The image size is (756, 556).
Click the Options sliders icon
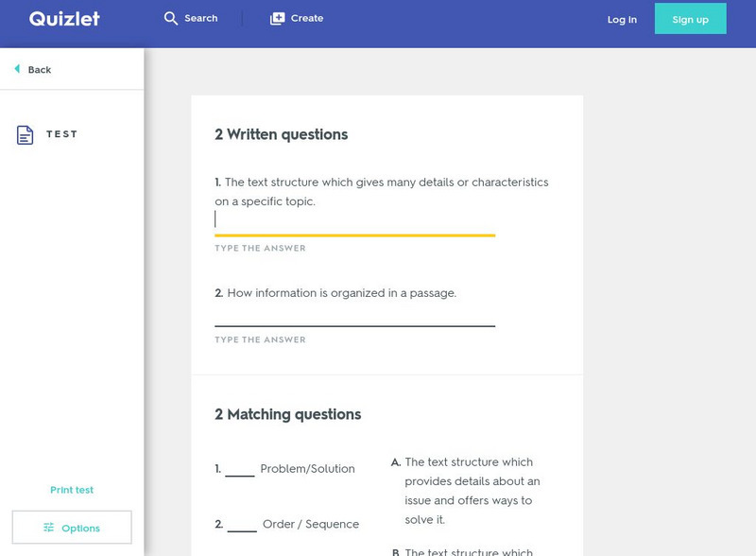click(48, 528)
